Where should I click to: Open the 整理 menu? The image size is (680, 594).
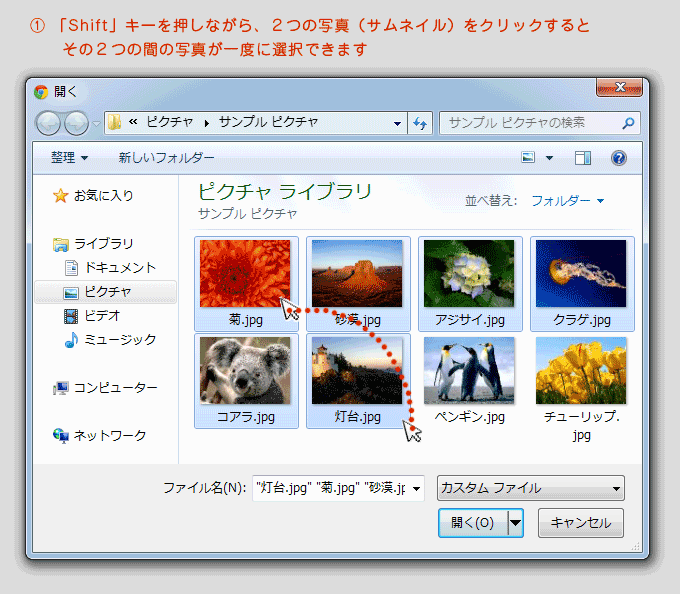click(x=69, y=157)
